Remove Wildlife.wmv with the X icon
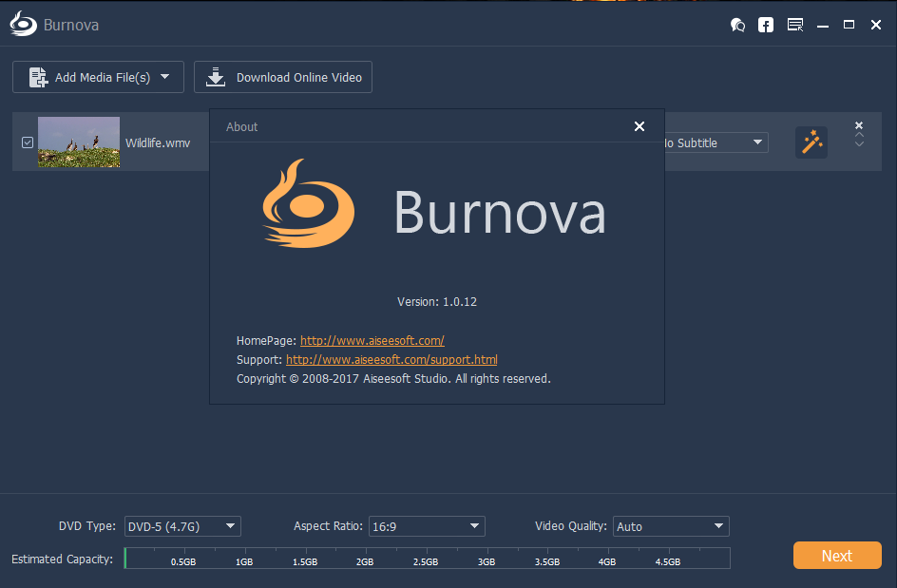 tap(859, 125)
